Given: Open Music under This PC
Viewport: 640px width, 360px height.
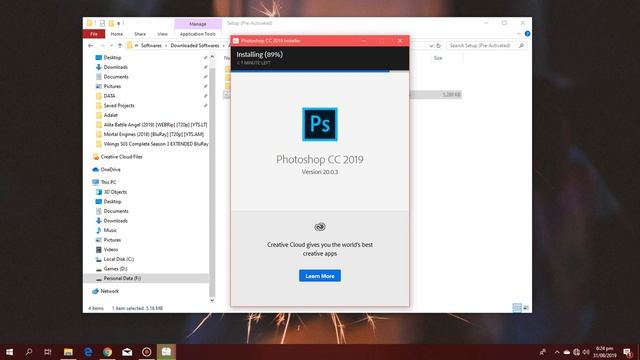Looking at the screenshot, I should pos(110,230).
